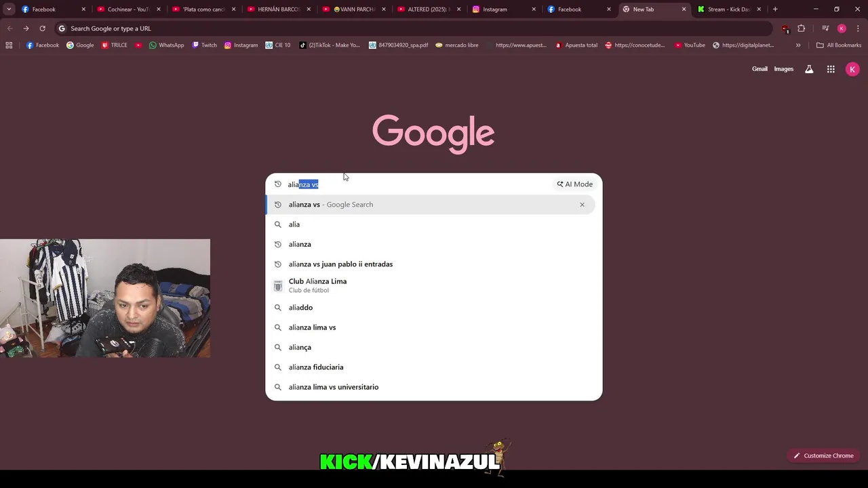Open the WhatsApp bookmark
This screenshot has height=488, width=868.
point(167,45)
